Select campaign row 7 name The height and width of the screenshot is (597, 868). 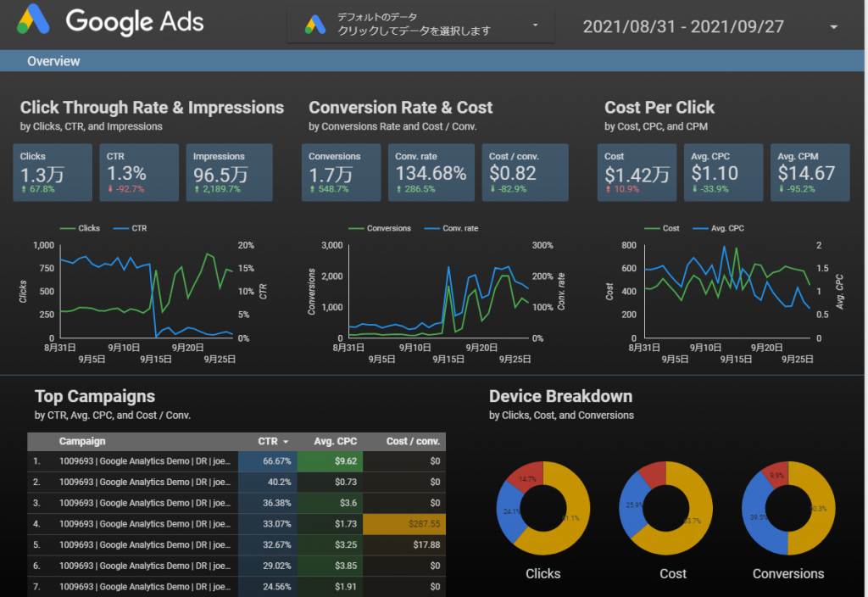coord(145,587)
